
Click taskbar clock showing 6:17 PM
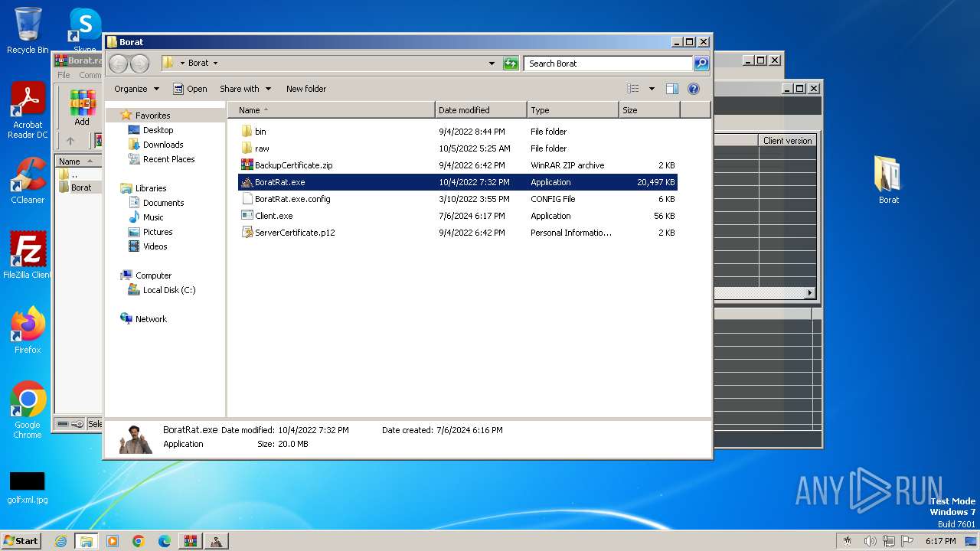940,541
